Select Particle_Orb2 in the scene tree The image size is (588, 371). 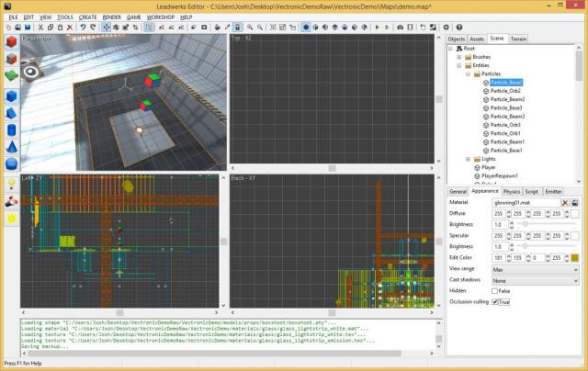click(506, 91)
